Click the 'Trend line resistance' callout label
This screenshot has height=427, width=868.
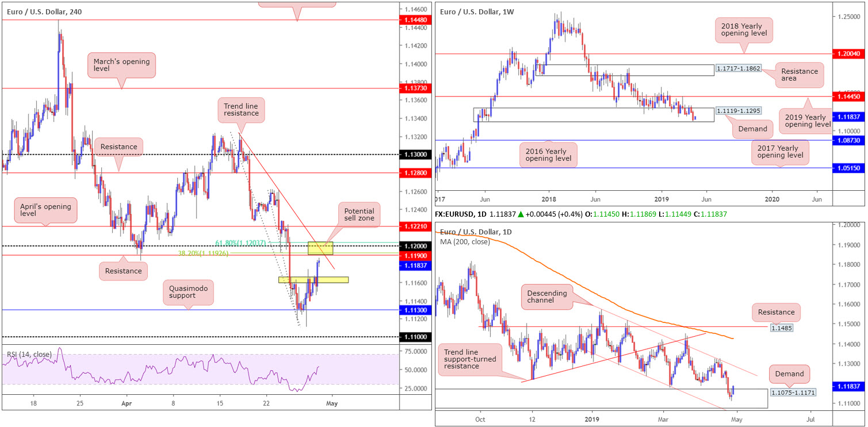pyautogui.click(x=241, y=109)
